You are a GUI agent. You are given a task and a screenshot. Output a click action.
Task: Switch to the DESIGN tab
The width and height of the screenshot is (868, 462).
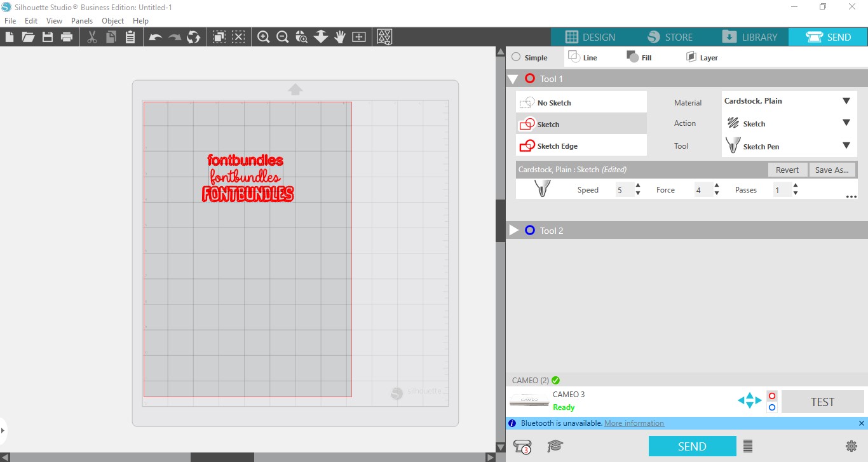point(590,37)
